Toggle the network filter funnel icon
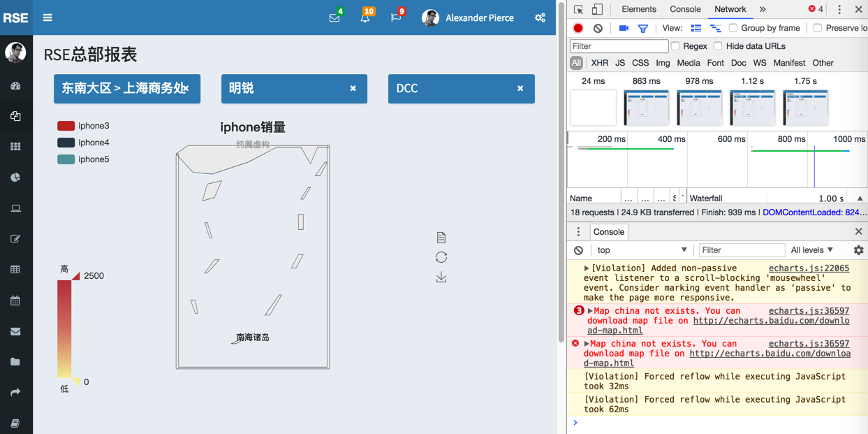 click(643, 29)
